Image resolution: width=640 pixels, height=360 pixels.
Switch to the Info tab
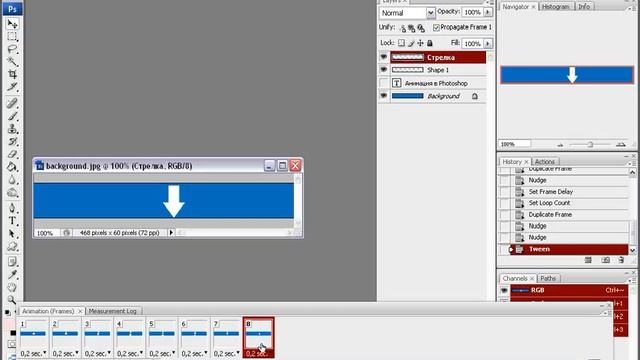click(x=584, y=7)
